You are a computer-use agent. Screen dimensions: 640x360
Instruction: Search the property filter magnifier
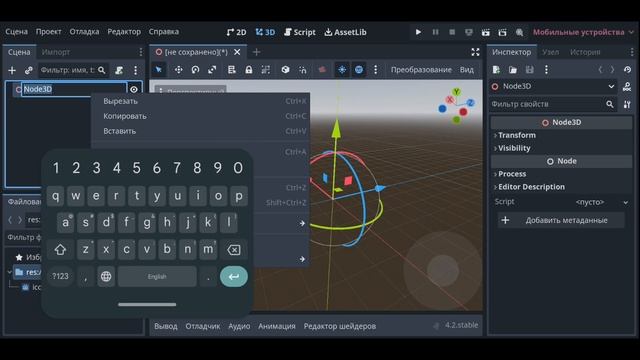click(x=610, y=104)
